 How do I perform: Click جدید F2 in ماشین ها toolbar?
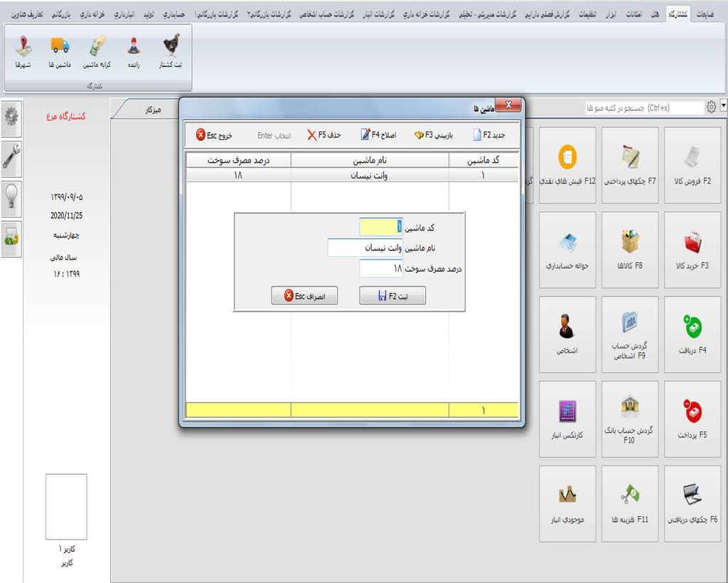point(489,134)
